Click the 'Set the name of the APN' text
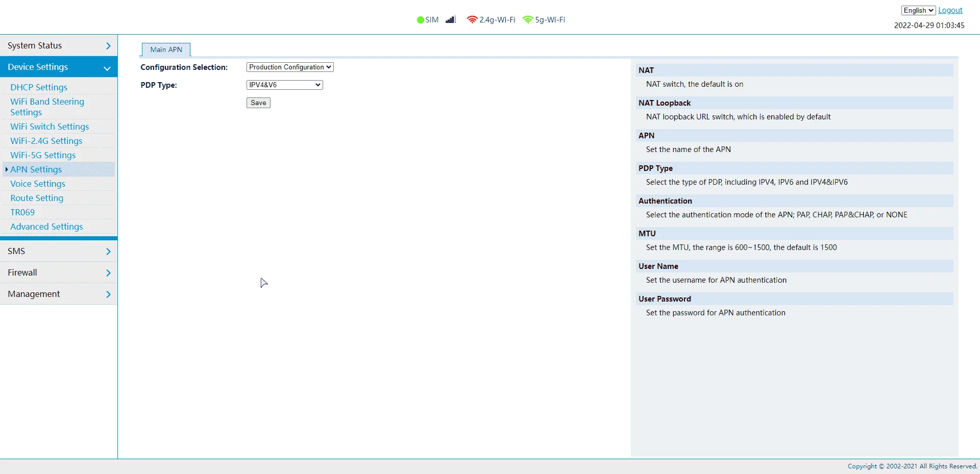The image size is (980, 474). (688, 149)
